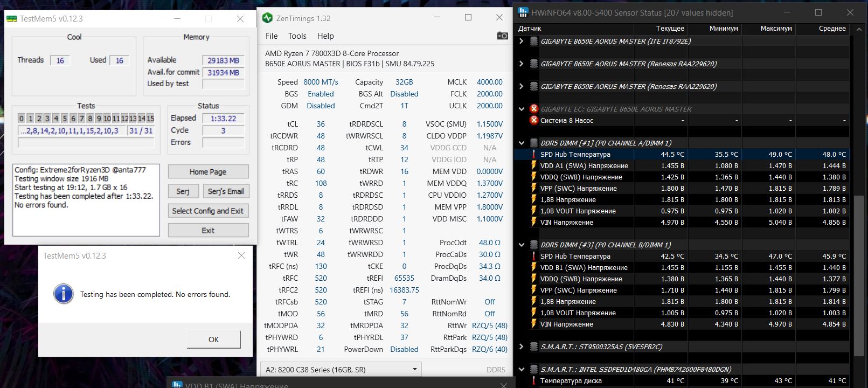Click the lightning icon of DIMM [#3] 1,8В Напряжение
The image size is (868, 388).
[534, 301]
